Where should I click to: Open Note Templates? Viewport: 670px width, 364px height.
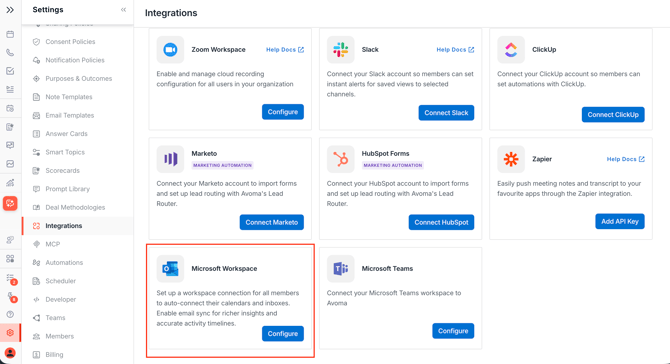[69, 97]
